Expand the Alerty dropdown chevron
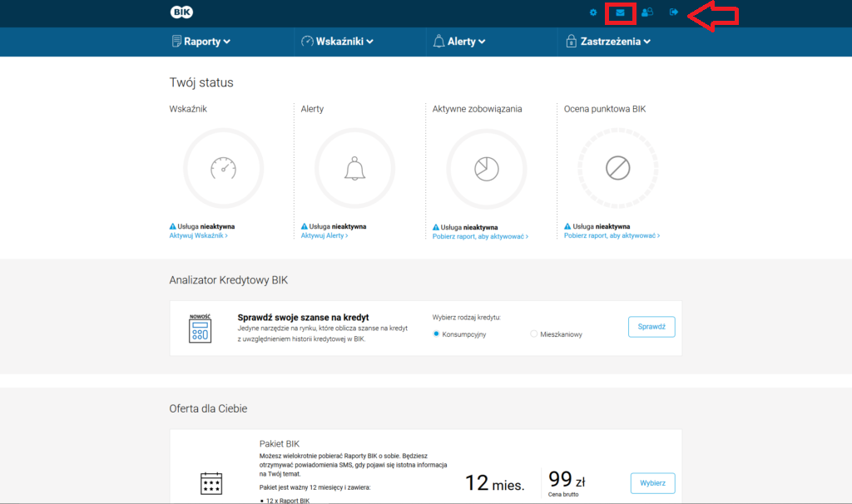 tap(482, 42)
